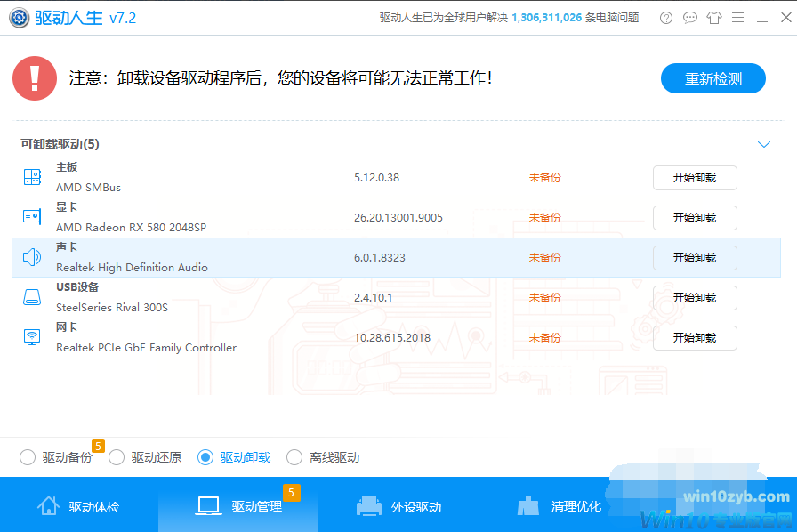Viewport: 797px width, 532px height.
Task: Uninstall the Realtek High Definition Audio driver
Action: tap(695, 257)
